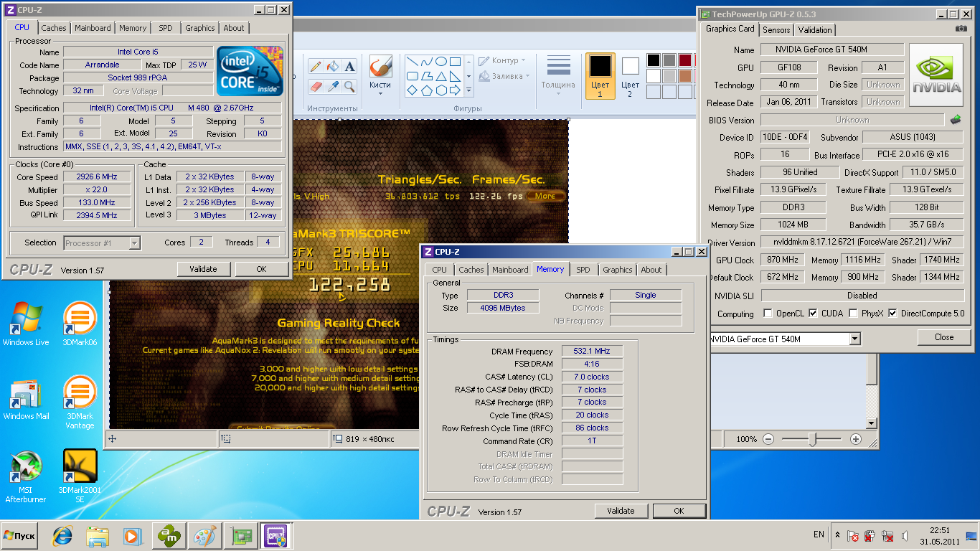Click the EN language indicator
Screen dimensions: 980x551
[819, 534]
